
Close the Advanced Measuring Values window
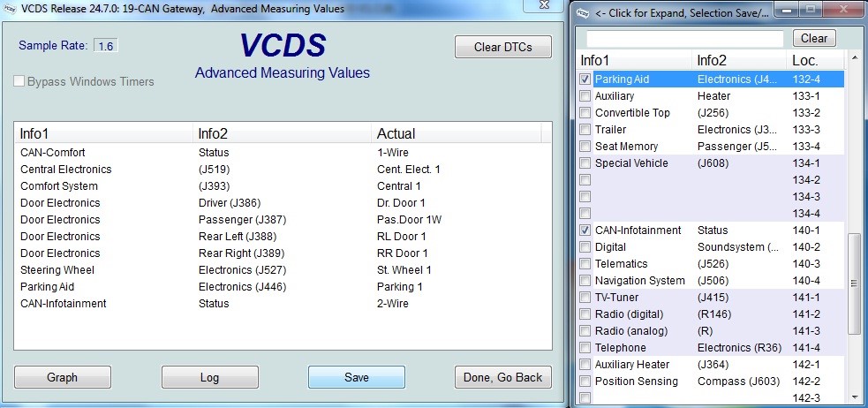[545, 4]
